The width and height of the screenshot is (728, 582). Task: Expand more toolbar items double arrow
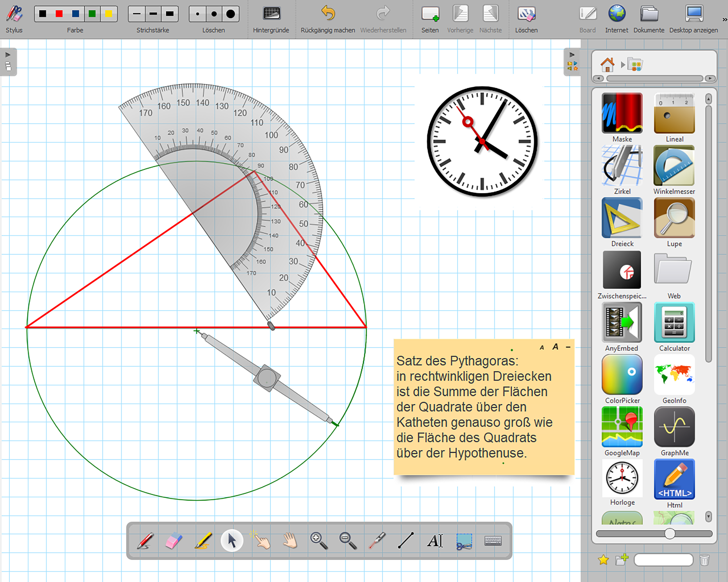[x=724, y=20]
